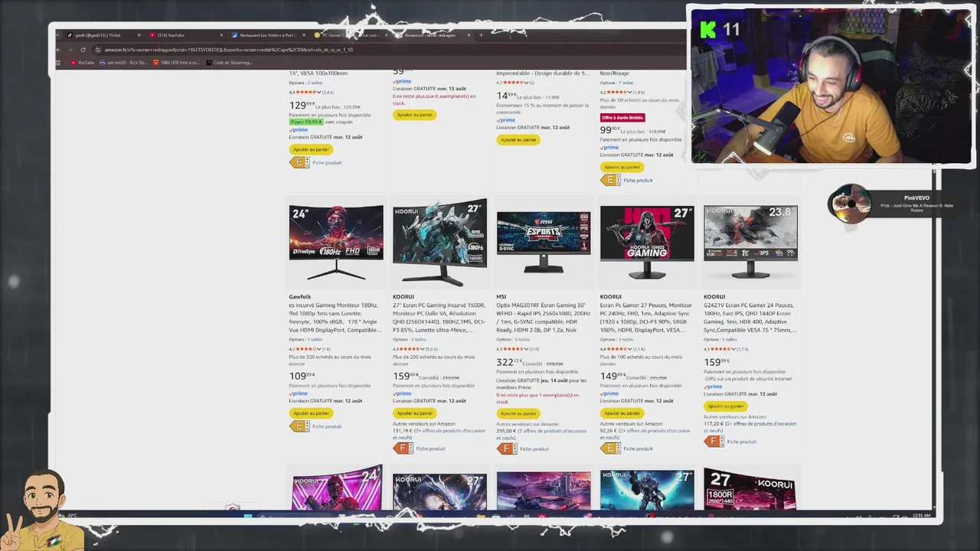
Task: Open energy label E for KOORUI 149,99 € monitor
Action: 610,448
